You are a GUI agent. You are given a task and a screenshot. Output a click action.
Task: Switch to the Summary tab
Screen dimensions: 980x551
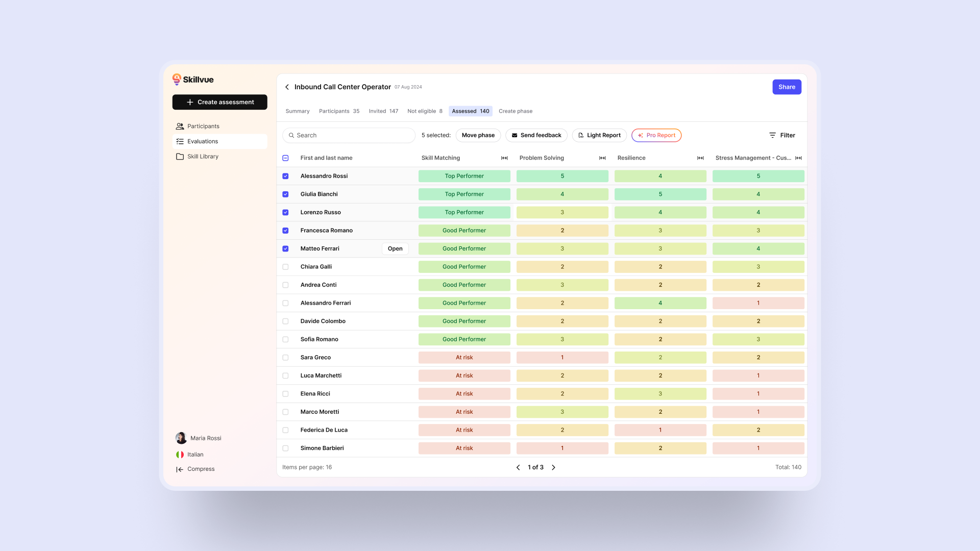pos(297,111)
